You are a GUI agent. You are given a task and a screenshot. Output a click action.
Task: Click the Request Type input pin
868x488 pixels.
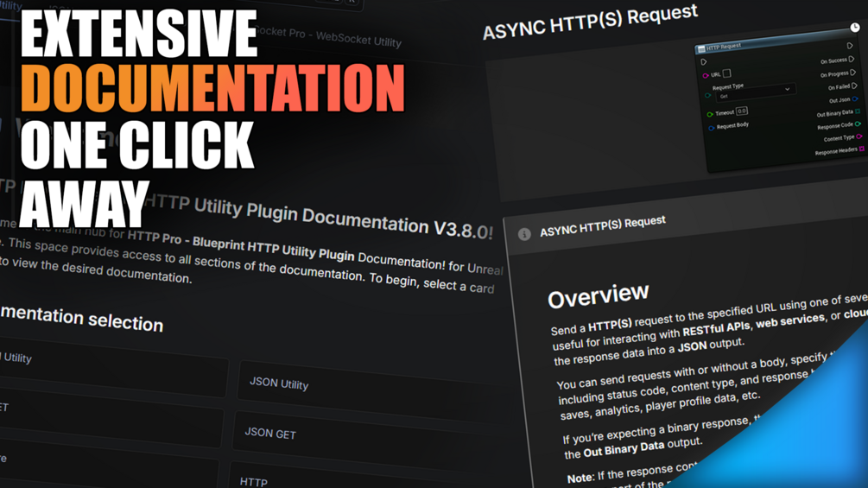click(707, 96)
